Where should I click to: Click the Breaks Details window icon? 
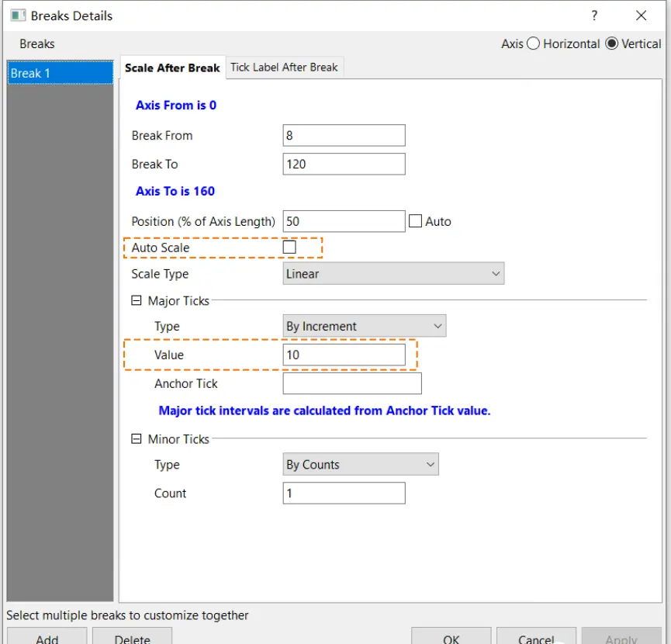18,16
